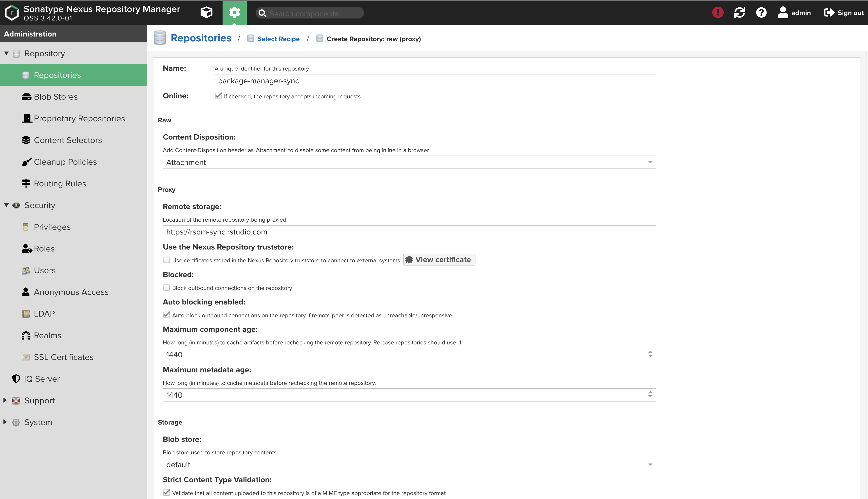Check the Blocked outbound connections box
This screenshot has width=868, height=499.
point(167,288)
